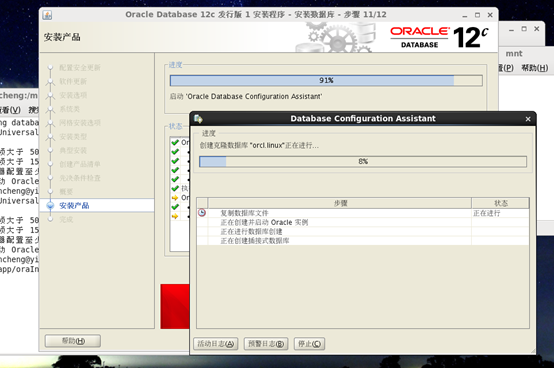Click the 创建克隆数据库 "orcl.linux" progress text
This screenshot has width=554, height=368.
[x=259, y=145]
